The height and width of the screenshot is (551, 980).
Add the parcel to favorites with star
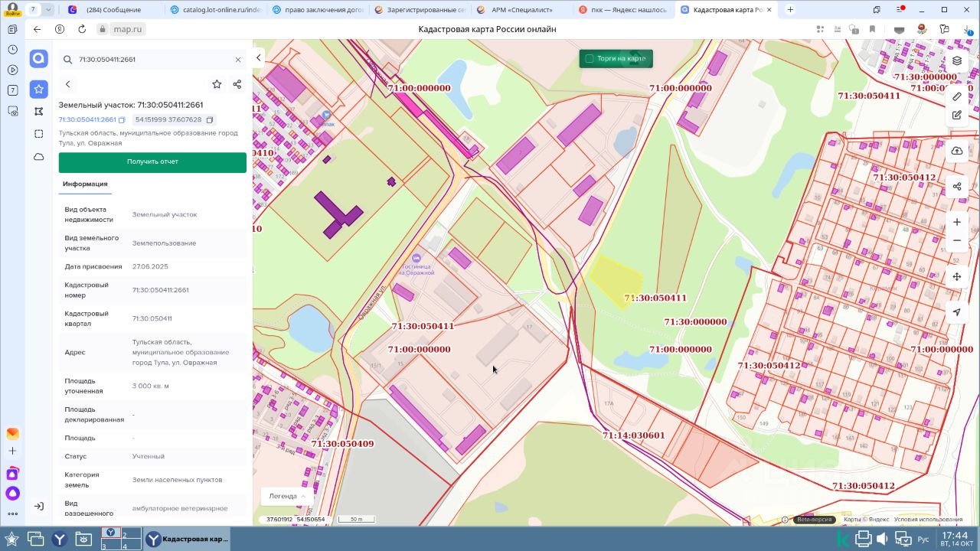[217, 84]
